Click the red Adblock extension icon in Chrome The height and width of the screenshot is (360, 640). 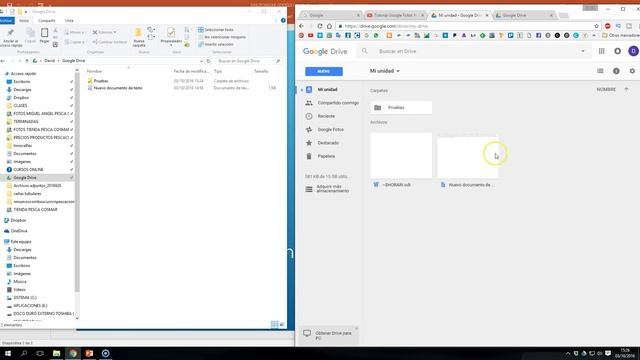pyautogui.click(x=607, y=26)
